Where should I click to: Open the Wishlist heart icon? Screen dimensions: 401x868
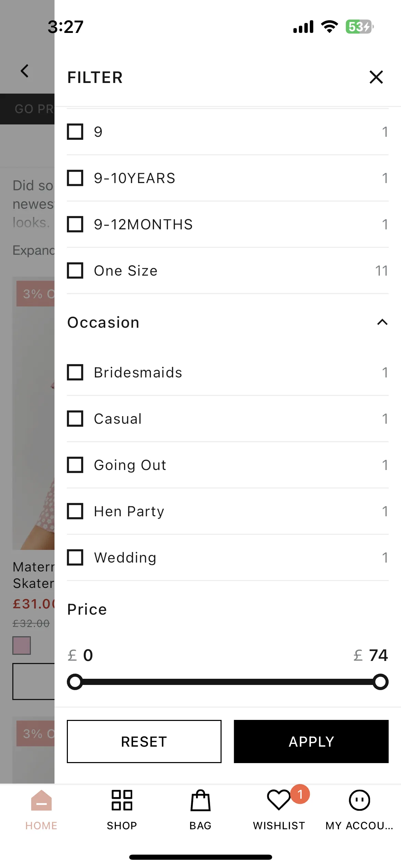tap(279, 800)
